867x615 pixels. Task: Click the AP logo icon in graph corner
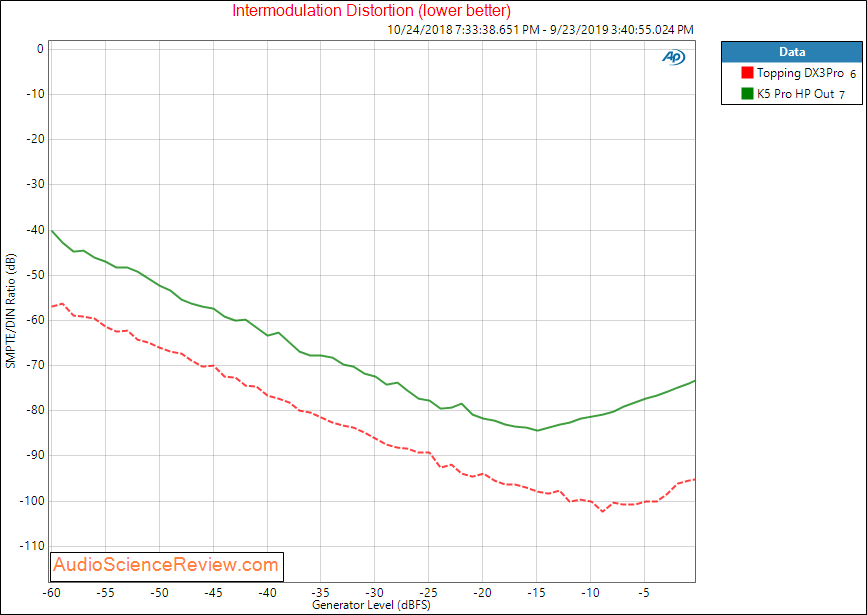click(x=673, y=57)
